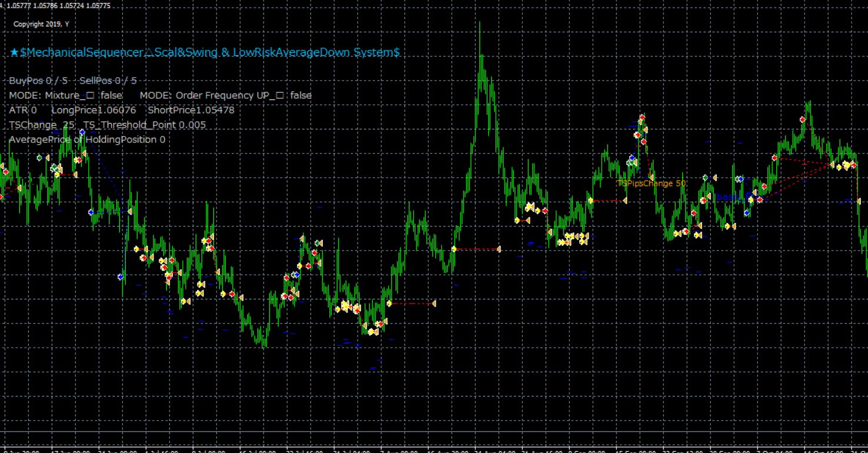Select the SellPos 0 / 5 counter
This screenshot has width=868, height=453.
pos(108,81)
